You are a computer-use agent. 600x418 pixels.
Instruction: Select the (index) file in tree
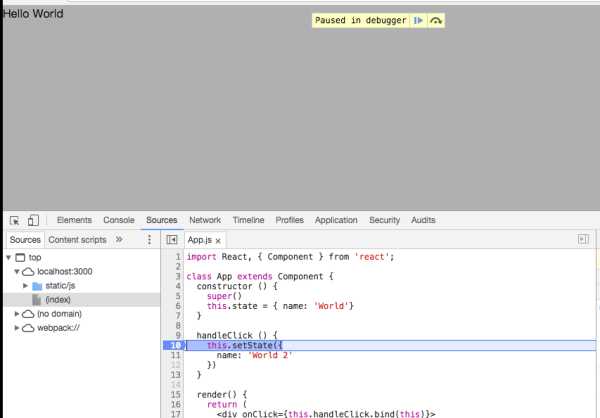pyautogui.click(x=58, y=300)
